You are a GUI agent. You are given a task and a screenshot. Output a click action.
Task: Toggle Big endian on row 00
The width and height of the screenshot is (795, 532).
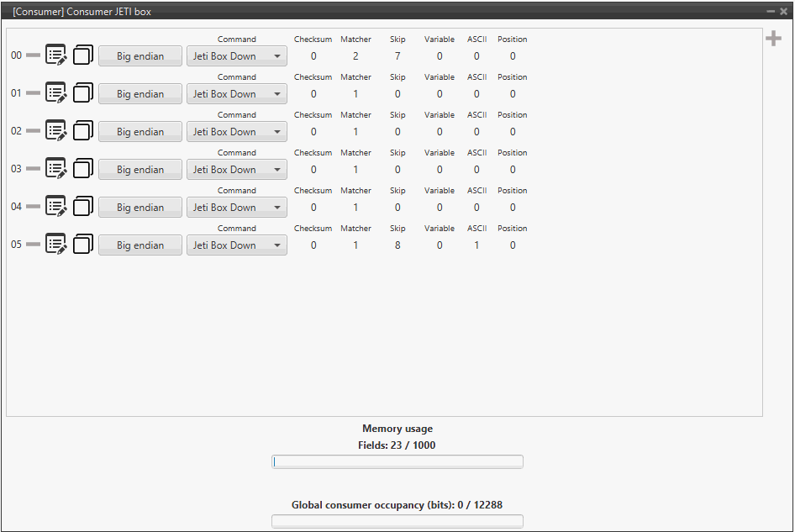coord(140,56)
